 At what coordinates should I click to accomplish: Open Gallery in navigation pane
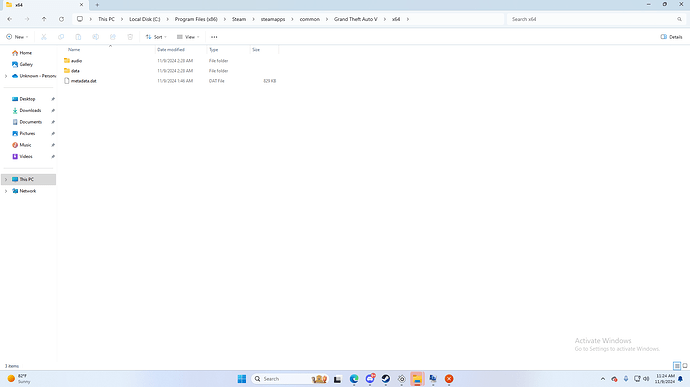click(x=26, y=64)
